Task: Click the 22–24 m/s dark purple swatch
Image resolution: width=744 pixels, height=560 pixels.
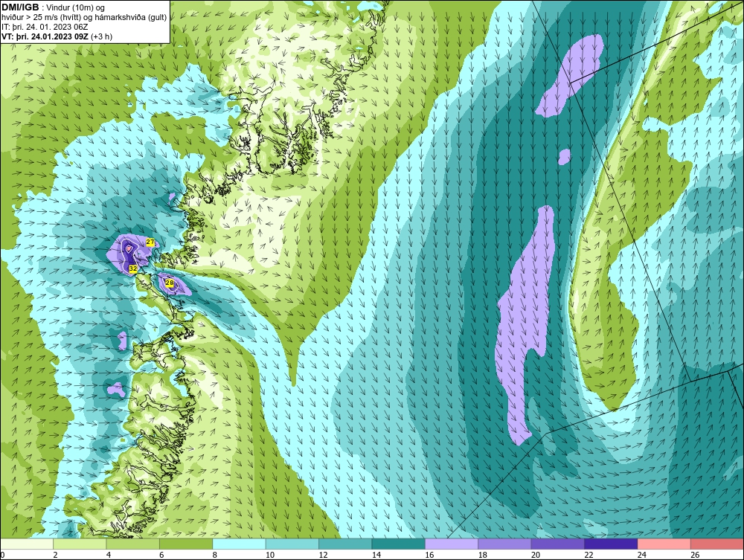Action: 611,544
